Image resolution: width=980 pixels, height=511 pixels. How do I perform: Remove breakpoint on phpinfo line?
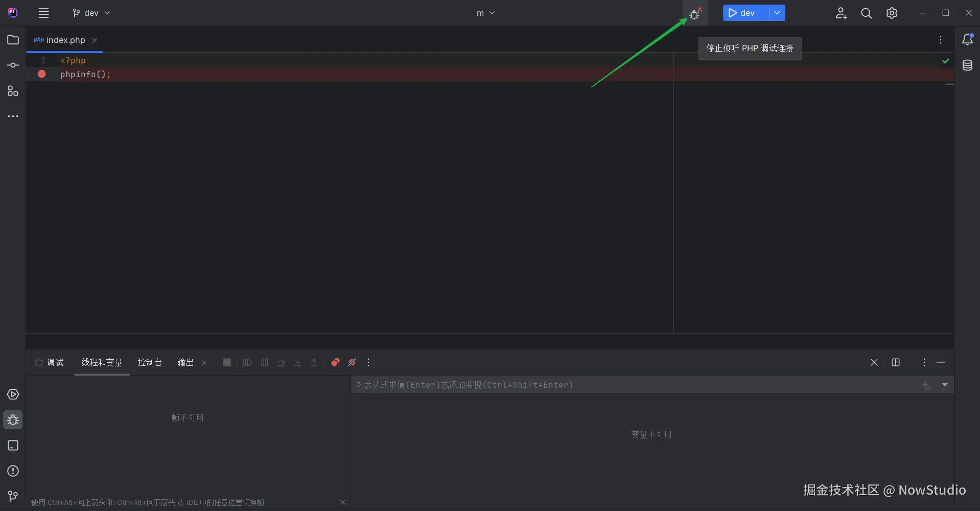click(x=42, y=74)
